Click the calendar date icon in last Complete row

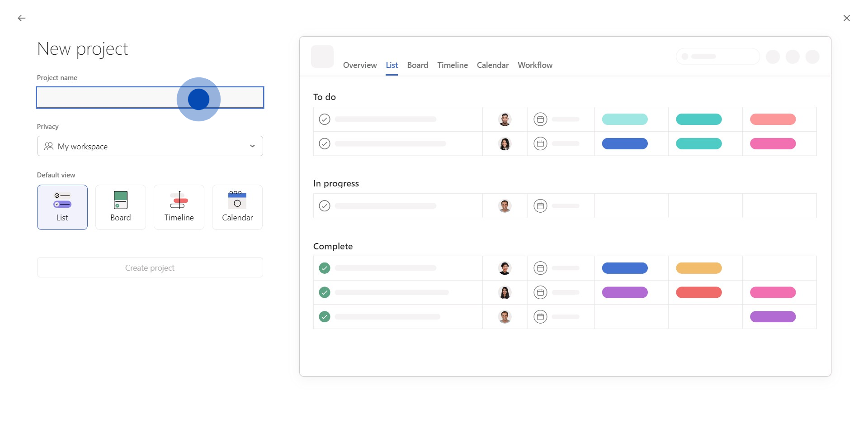(x=540, y=317)
